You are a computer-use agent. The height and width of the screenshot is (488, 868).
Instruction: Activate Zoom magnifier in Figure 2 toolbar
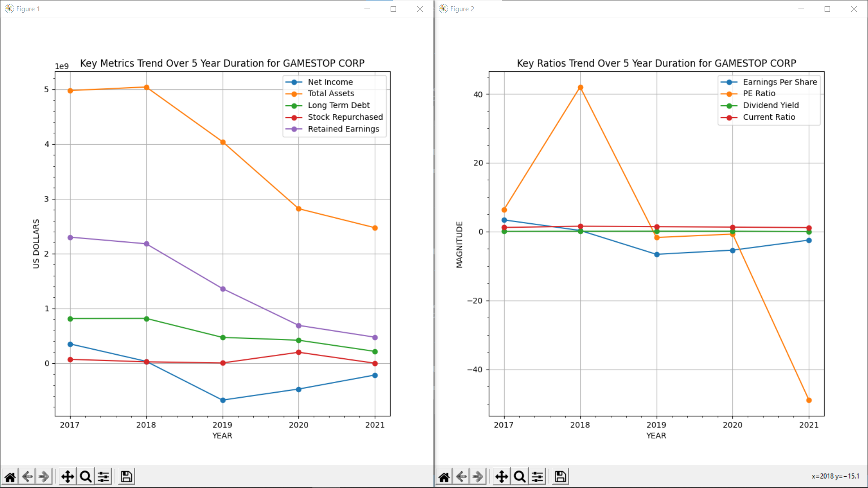tap(519, 477)
